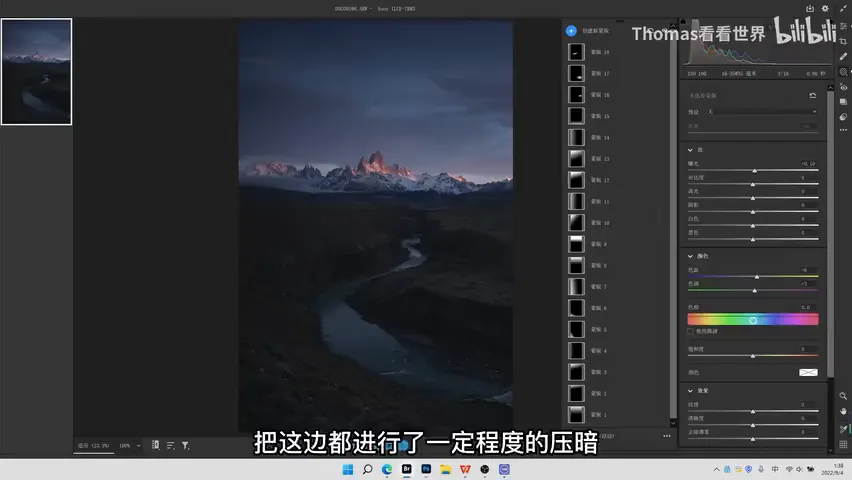
Task: Enable the Use Fine Adjustment checkbox
Action: tap(691, 331)
